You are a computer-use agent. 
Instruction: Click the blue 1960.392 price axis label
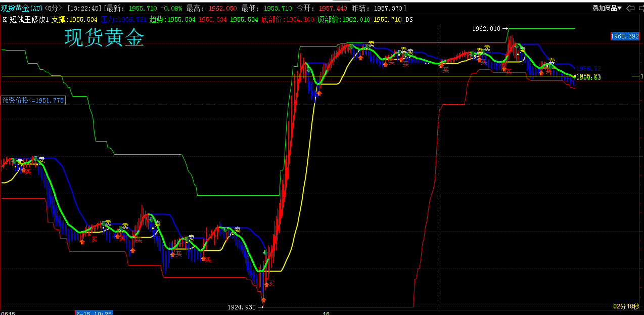tap(625, 36)
